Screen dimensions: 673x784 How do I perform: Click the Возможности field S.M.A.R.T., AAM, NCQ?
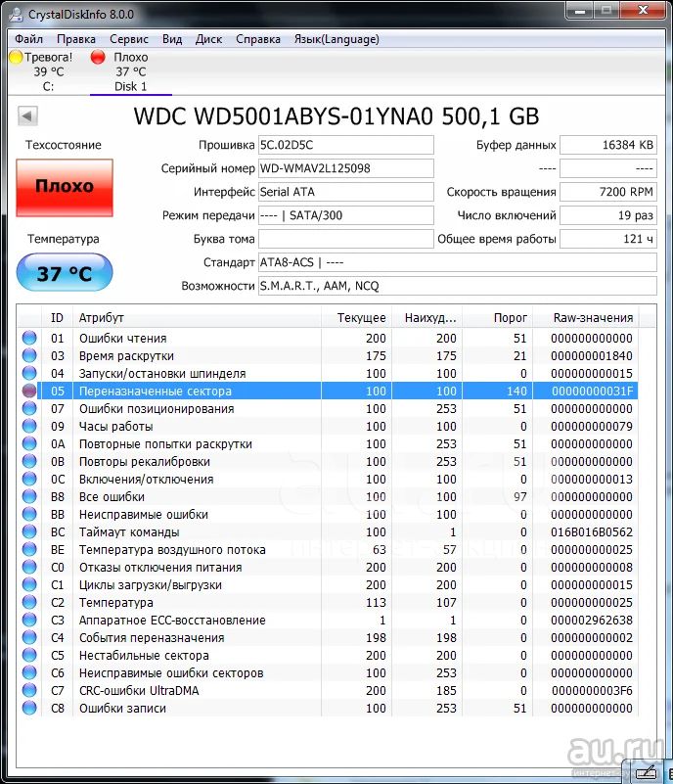click(x=457, y=286)
